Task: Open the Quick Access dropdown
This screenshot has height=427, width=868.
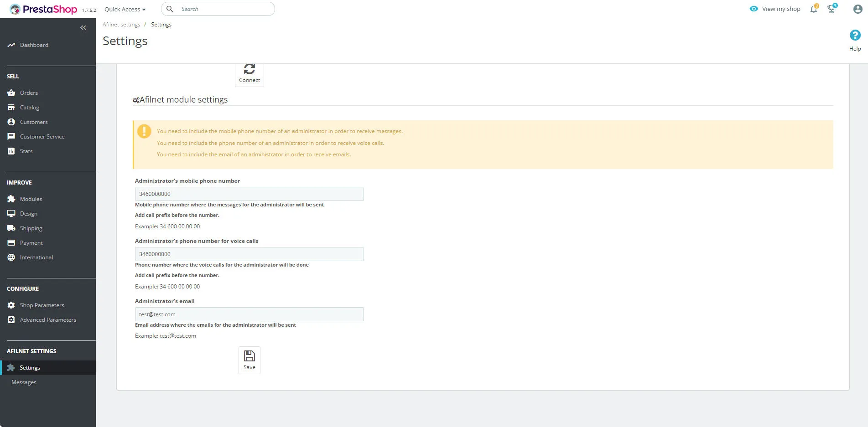Action: point(125,9)
